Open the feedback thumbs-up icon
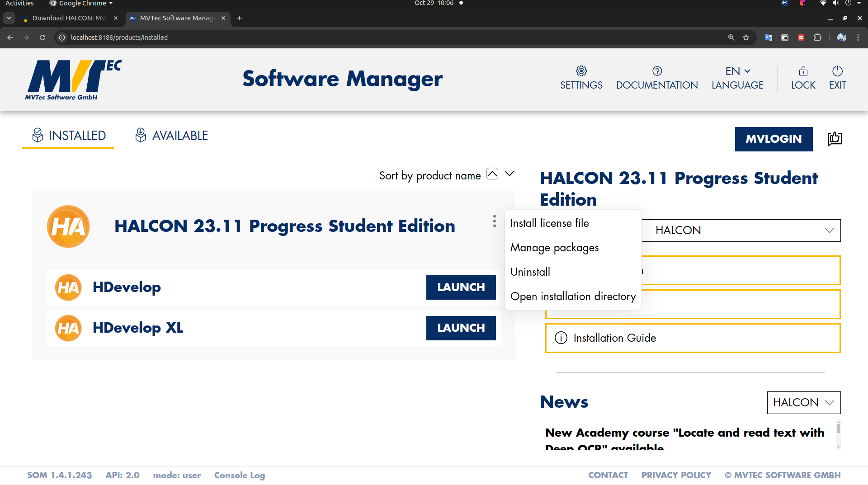Viewport: 868px width, 485px height. [x=835, y=139]
